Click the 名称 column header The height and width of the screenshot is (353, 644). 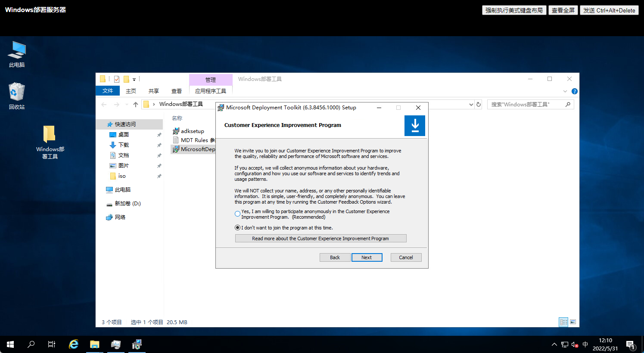pyautogui.click(x=177, y=118)
